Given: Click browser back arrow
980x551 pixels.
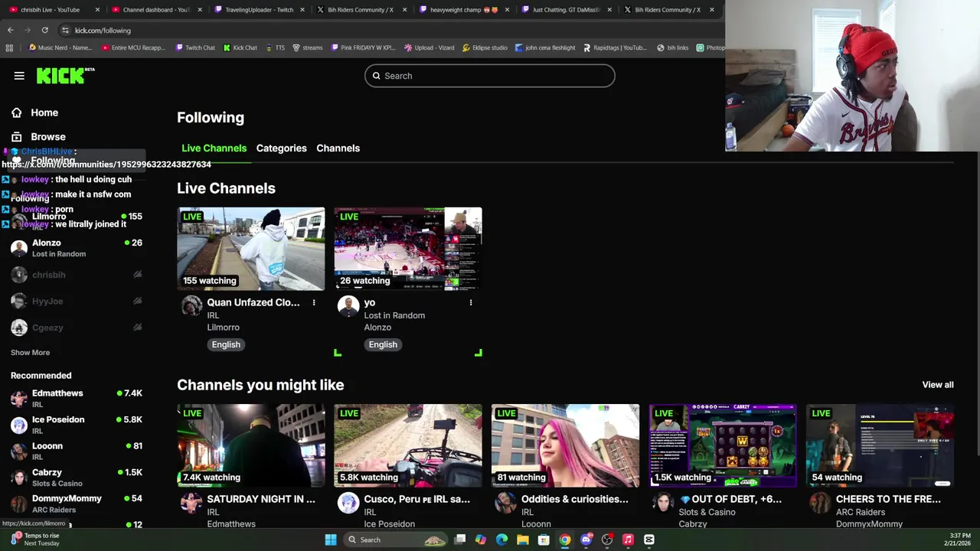Looking at the screenshot, I should coord(10,30).
